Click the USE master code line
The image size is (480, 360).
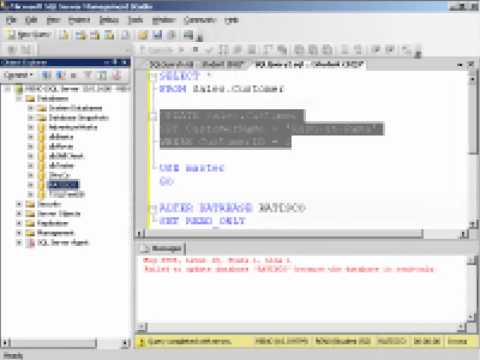tap(192, 168)
